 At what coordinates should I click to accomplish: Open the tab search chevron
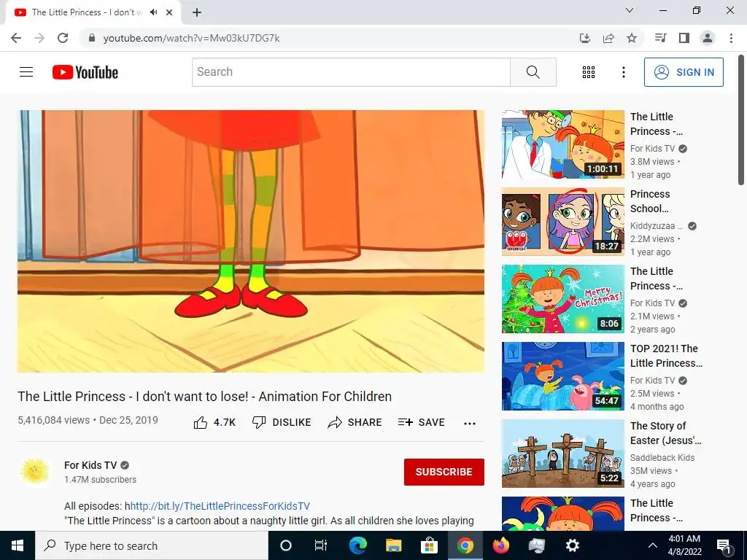point(630,10)
